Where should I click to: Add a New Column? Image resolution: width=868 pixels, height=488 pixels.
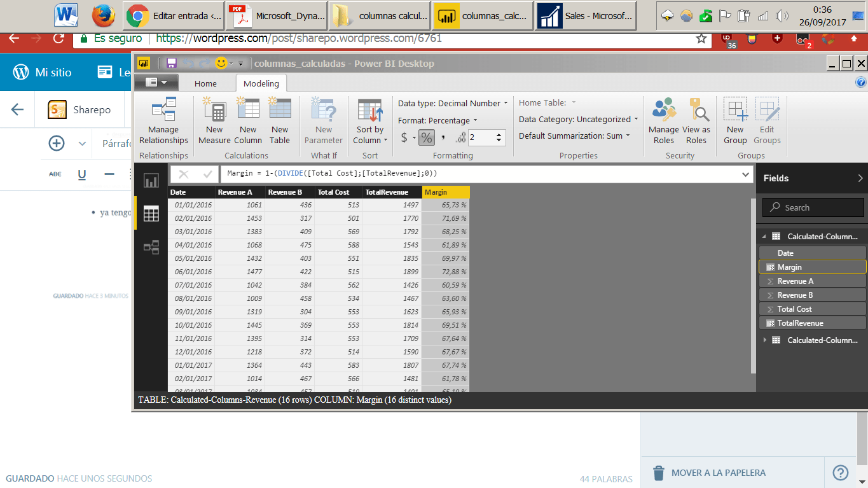click(248, 122)
